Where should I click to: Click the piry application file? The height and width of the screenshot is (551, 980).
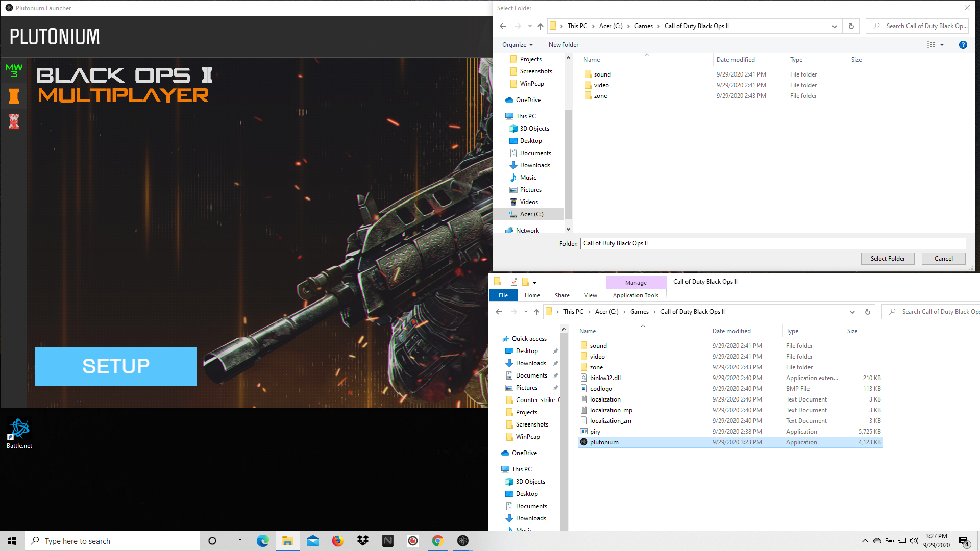pyautogui.click(x=594, y=431)
